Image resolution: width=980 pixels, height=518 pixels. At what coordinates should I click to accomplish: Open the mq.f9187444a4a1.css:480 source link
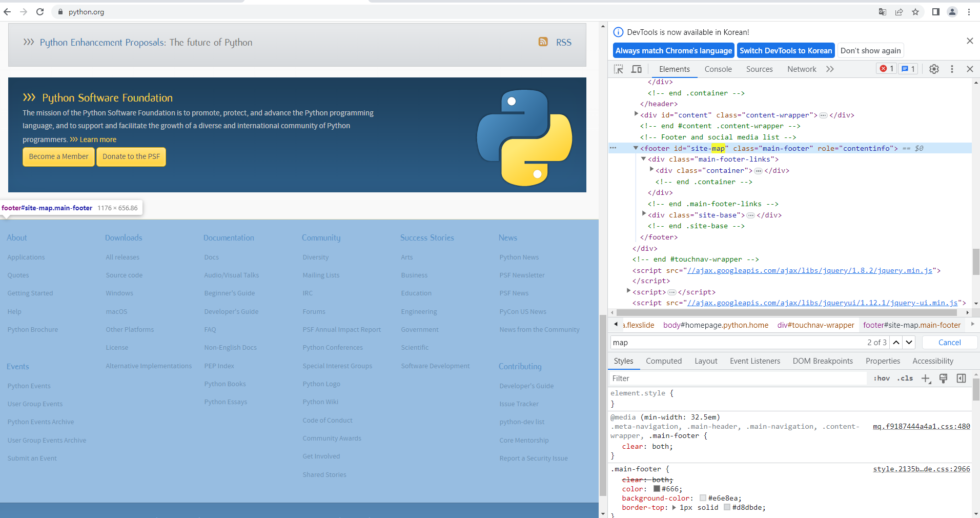[921, 426]
